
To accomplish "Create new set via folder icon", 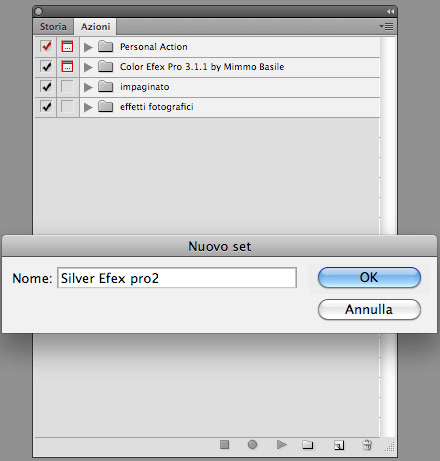I will (307, 445).
